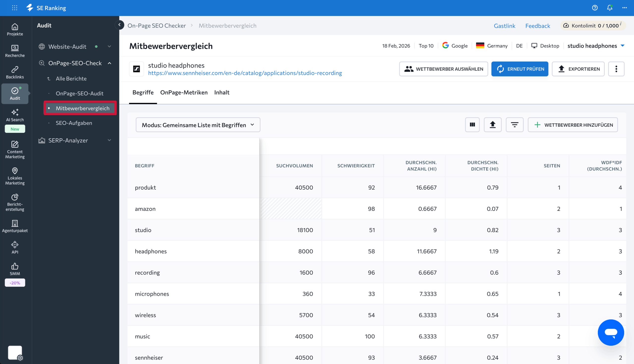634x364 pixels.
Task: Open the Backlinks section
Action: tap(15, 73)
